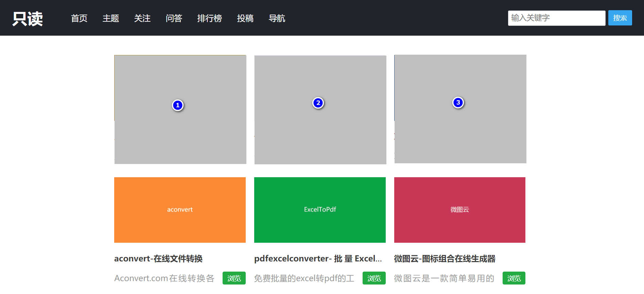Open the 排行榜 ranking page
The height and width of the screenshot is (294, 644).
click(x=210, y=18)
